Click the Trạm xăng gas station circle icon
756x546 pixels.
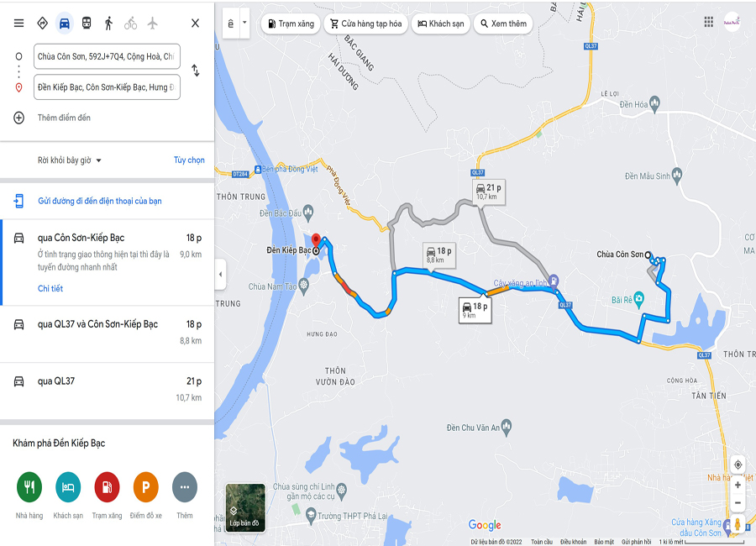(107, 487)
